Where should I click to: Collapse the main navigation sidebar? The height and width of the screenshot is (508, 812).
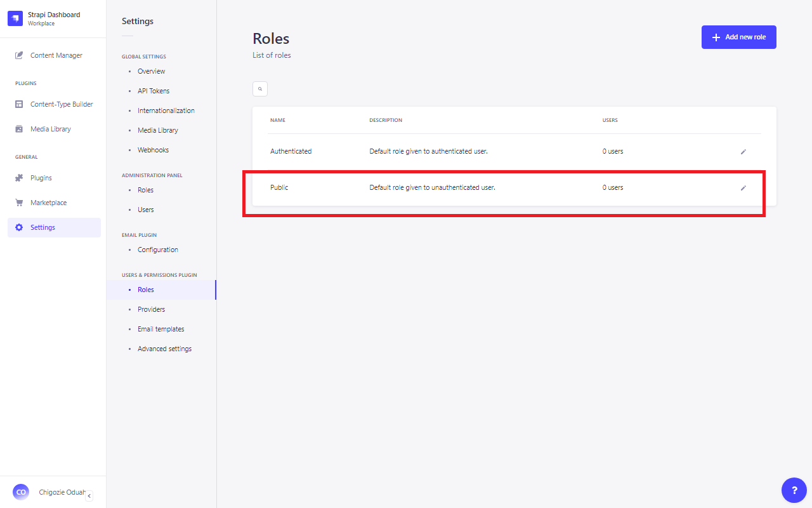89,496
